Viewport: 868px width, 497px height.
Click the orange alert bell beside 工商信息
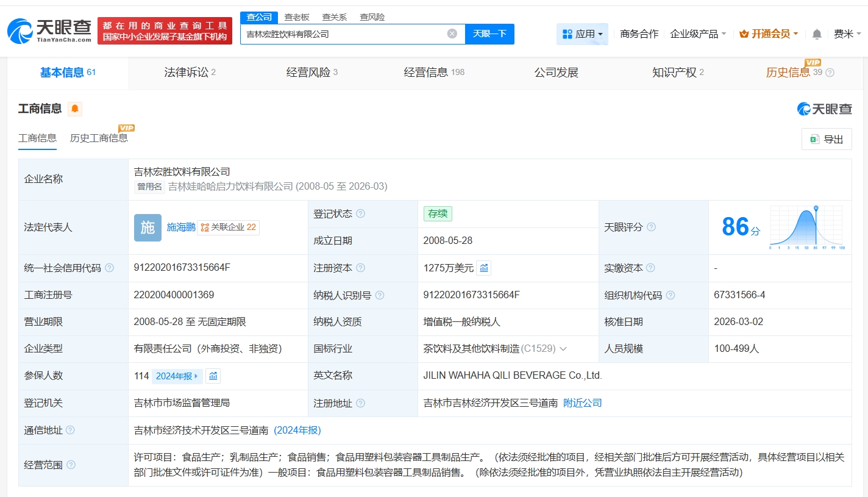75,109
